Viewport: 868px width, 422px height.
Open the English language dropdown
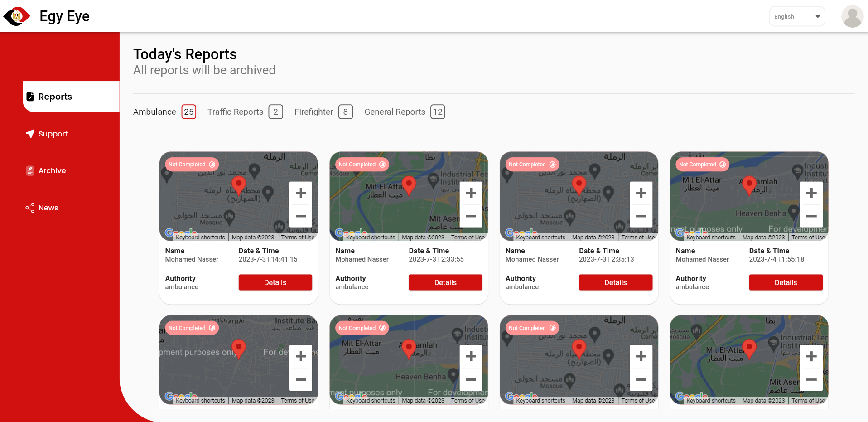797,17
